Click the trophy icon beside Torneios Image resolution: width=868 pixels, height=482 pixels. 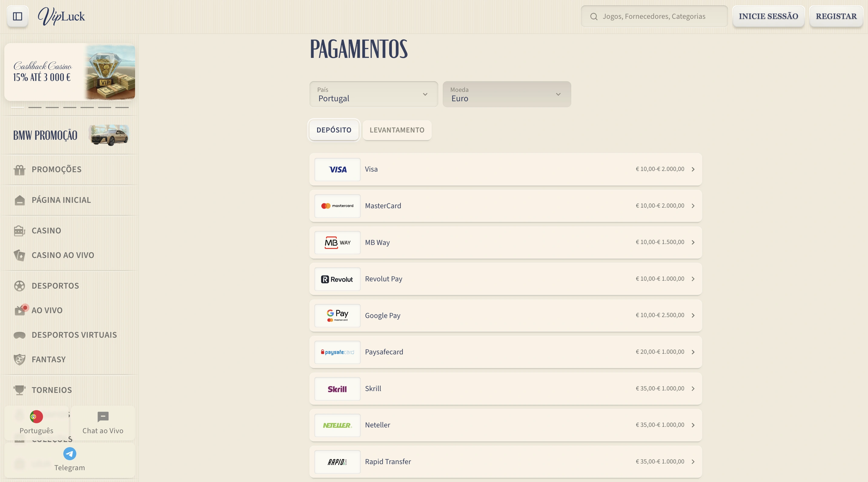click(20, 390)
